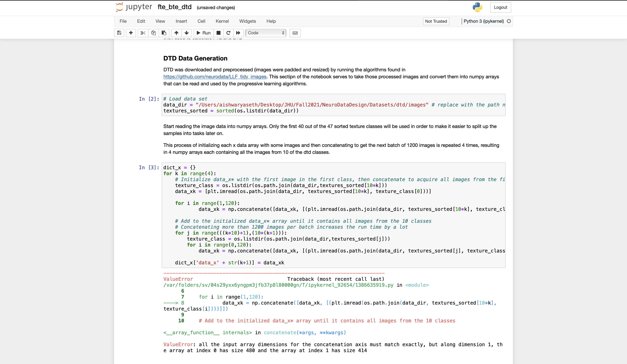Screen dimensions: 627x364
Task: Run the selected cell with the Run button
Action: pos(203,33)
